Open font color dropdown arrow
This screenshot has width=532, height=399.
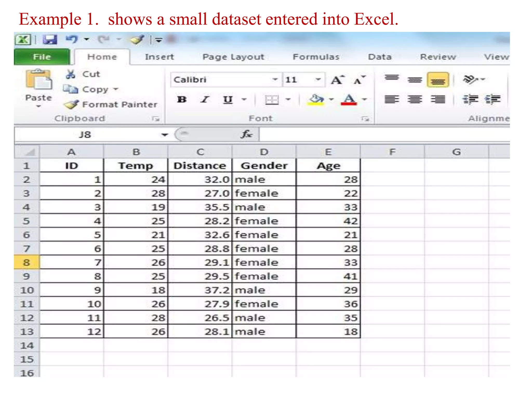click(364, 99)
